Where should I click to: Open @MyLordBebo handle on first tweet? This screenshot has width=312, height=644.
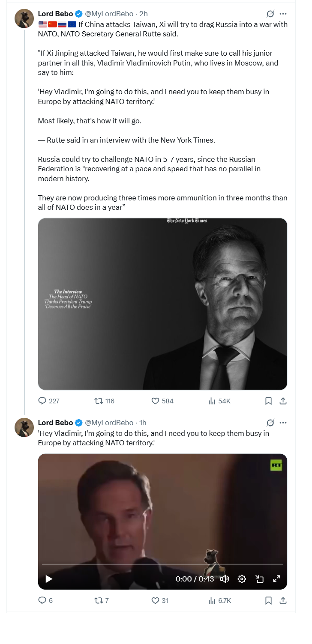tap(109, 14)
